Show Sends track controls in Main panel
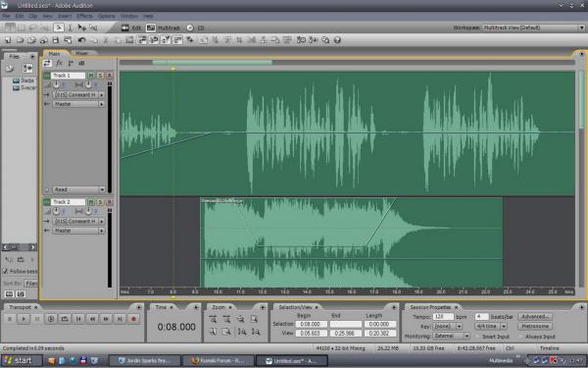The width and height of the screenshot is (588, 368). point(71,63)
